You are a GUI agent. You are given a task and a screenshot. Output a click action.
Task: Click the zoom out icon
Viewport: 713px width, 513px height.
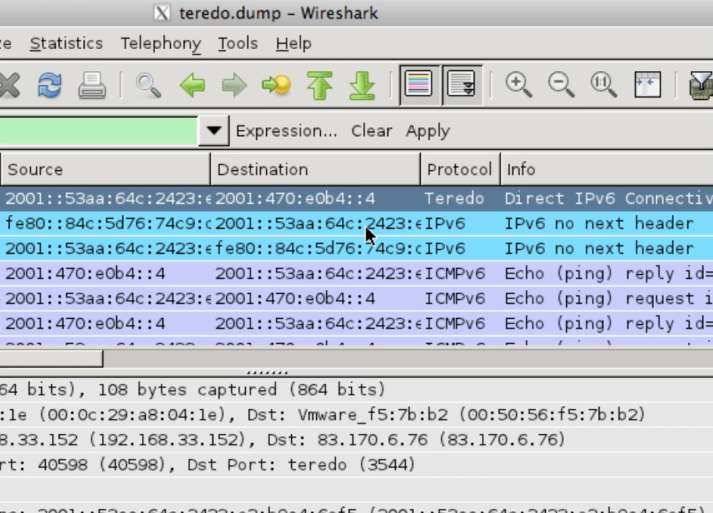(x=561, y=85)
